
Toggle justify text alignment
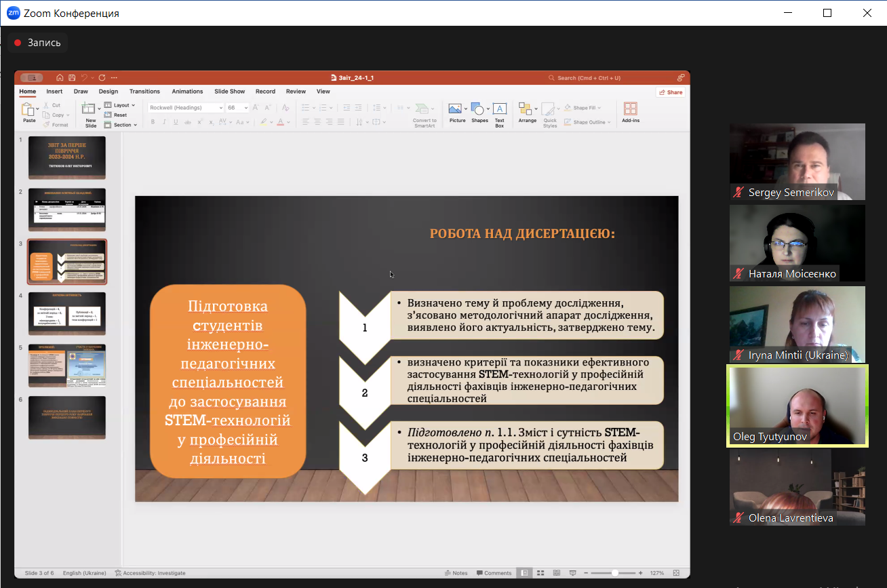click(x=340, y=122)
